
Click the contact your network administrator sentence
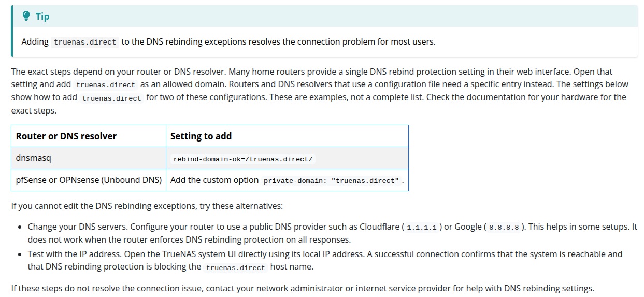tap(303, 288)
